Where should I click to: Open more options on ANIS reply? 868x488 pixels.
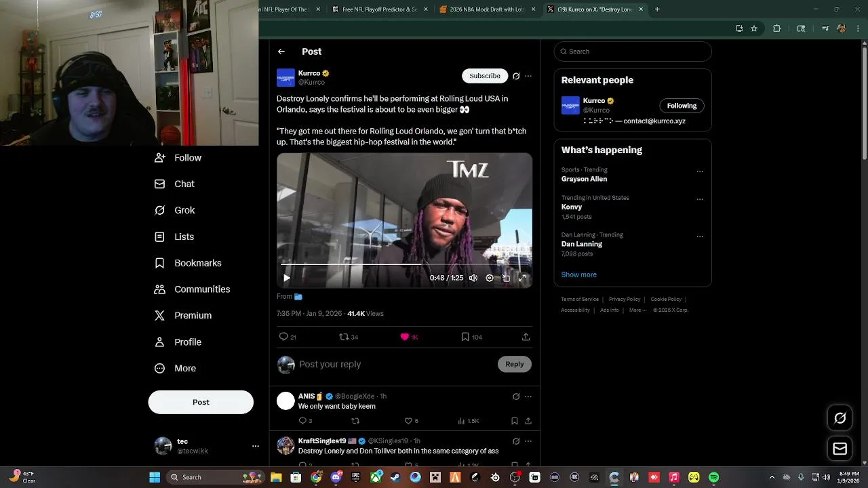coord(528,396)
